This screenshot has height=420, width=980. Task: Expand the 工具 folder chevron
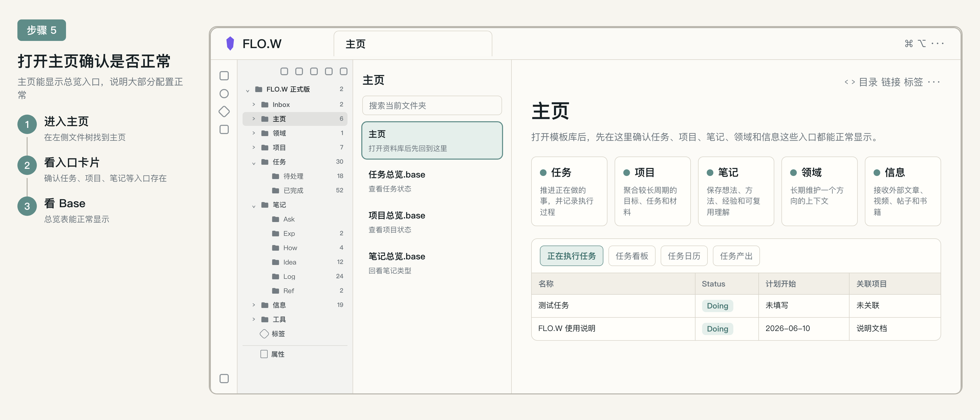point(254,319)
